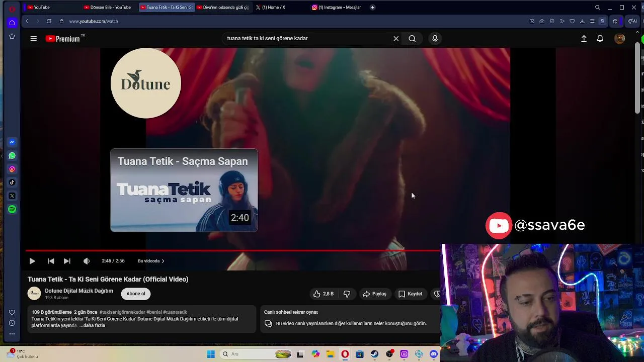Subscribe via the 'Abone ol' button
The image size is (644, 362).
tap(136, 294)
